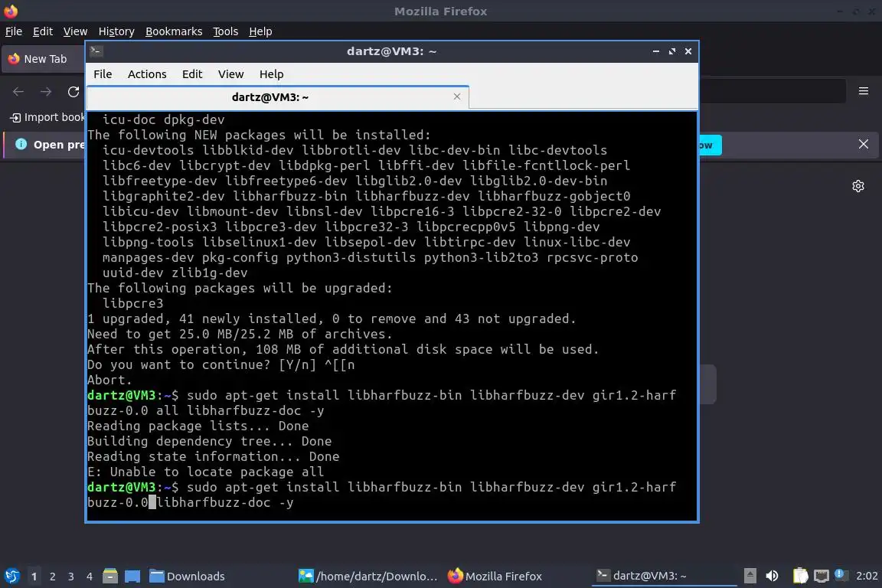Click terminal icon in terminal title bar
Screen dimensions: 882x588
click(x=96, y=51)
